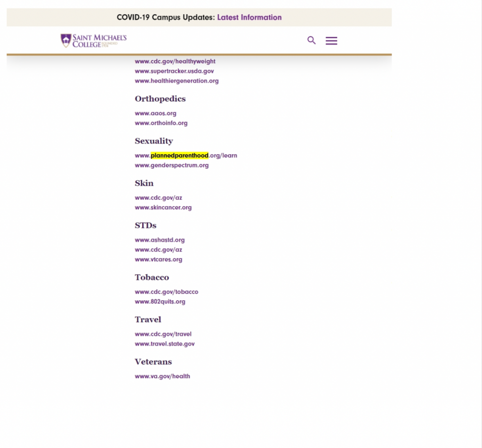Open the plannedparenthood.org/learn link

[x=186, y=155]
